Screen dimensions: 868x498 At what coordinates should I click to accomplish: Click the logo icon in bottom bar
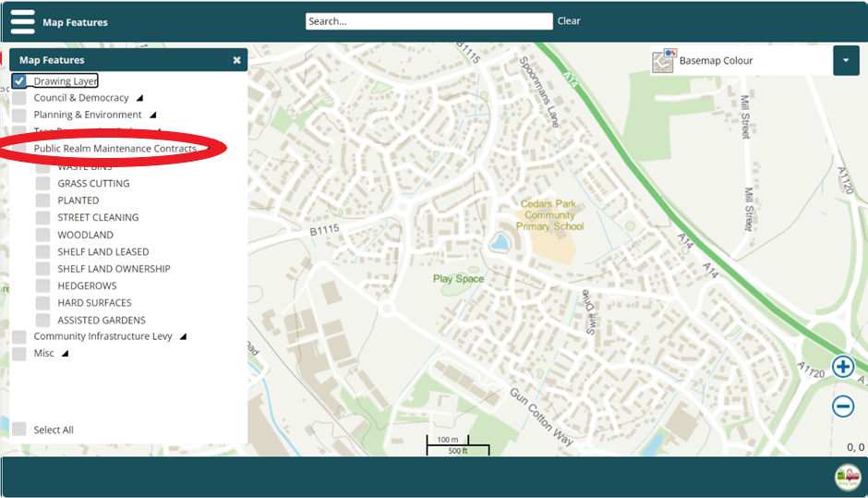(x=847, y=478)
